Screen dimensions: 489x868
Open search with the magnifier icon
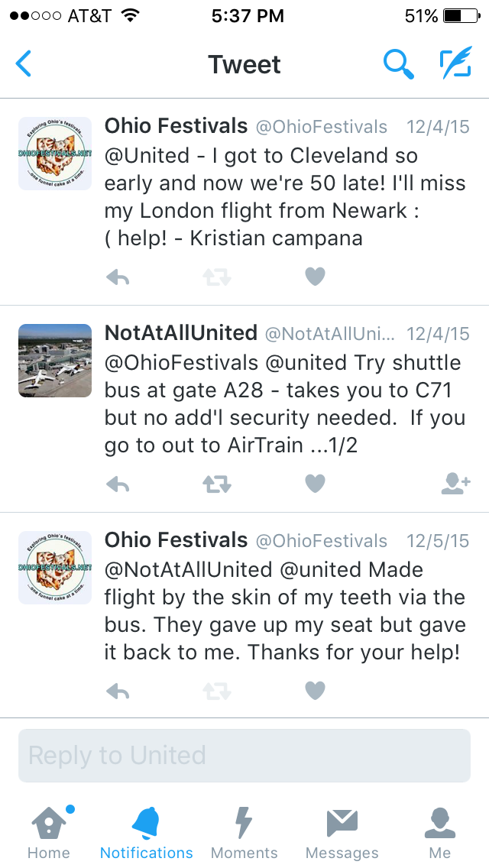[x=398, y=64]
